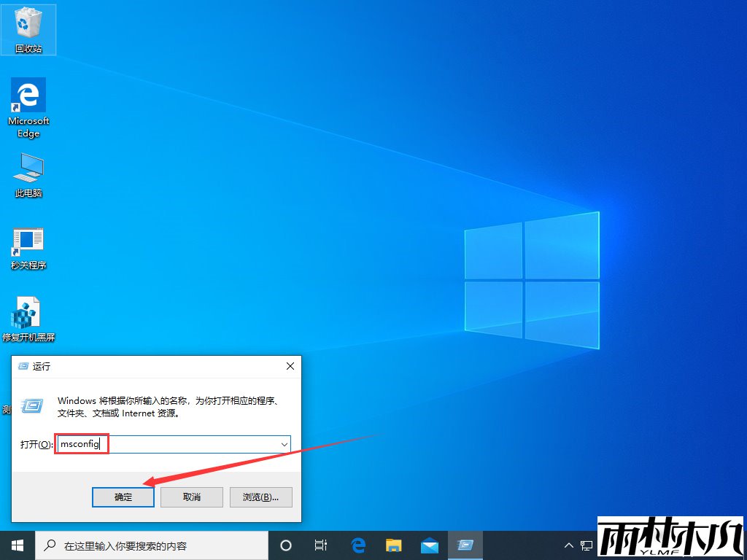Open Task View from the taskbar
The width and height of the screenshot is (747, 560).
[321, 545]
